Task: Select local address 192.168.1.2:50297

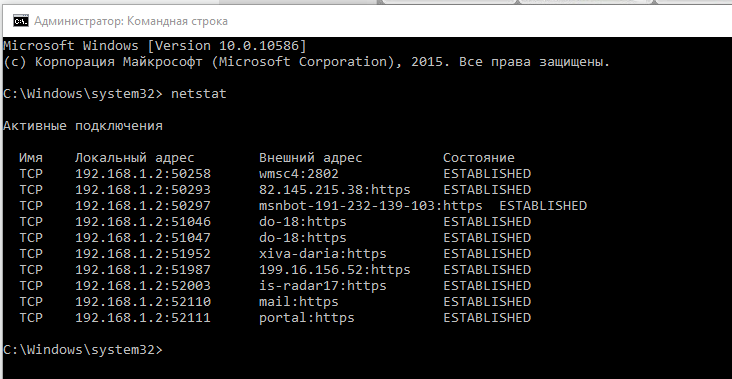Action: [143, 205]
